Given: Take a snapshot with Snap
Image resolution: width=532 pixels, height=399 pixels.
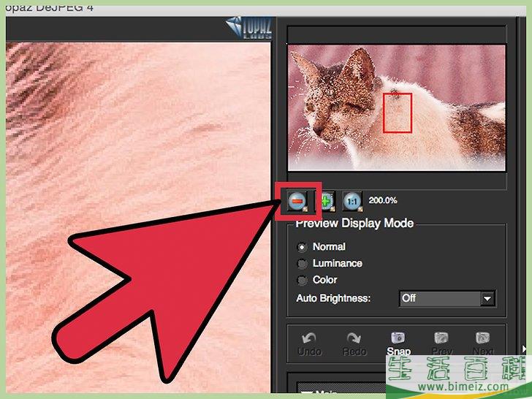Looking at the screenshot, I should point(398,344).
